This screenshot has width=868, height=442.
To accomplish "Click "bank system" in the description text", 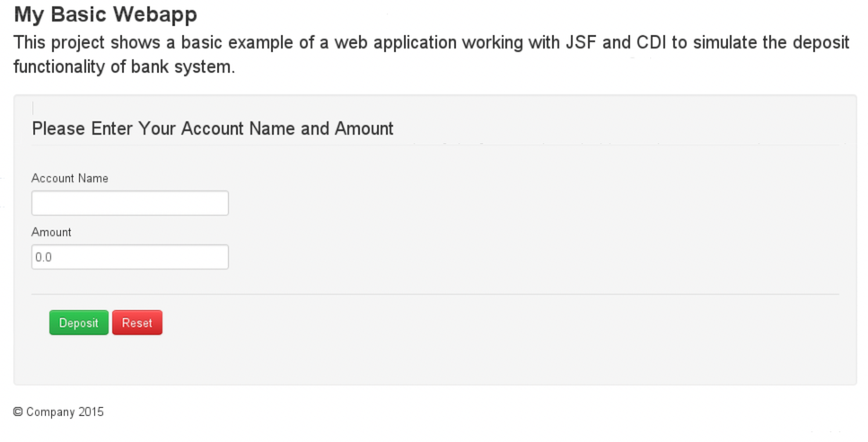I will [181, 67].
